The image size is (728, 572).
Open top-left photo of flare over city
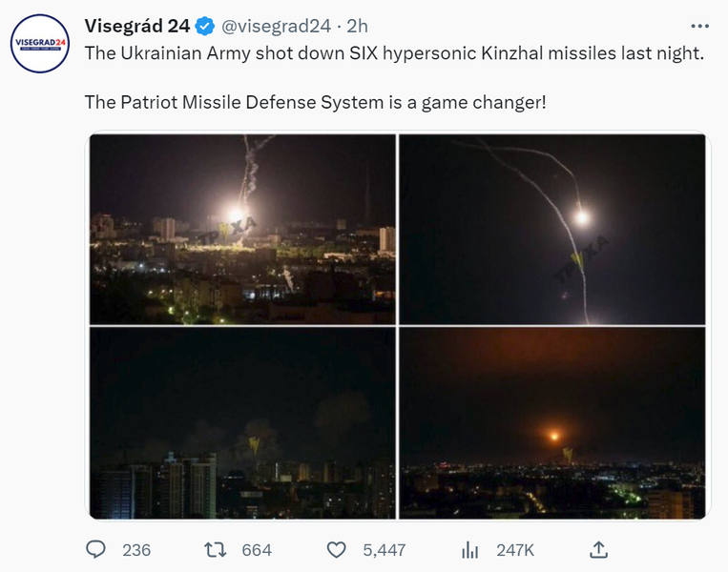(242, 229)
